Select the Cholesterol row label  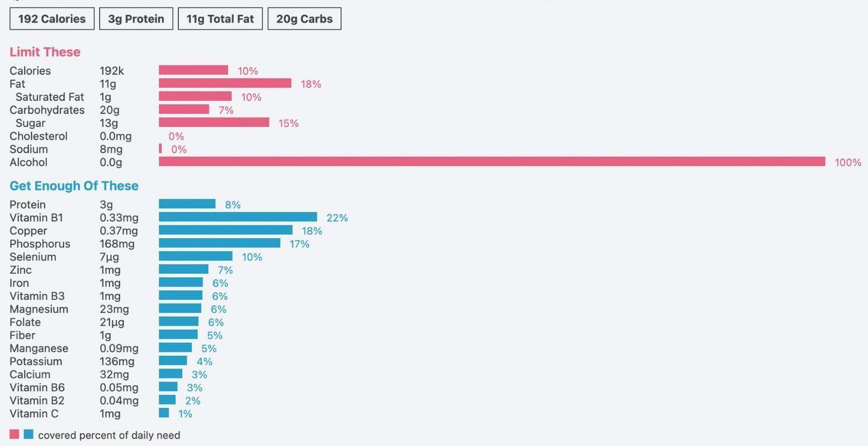click(38, 136)
